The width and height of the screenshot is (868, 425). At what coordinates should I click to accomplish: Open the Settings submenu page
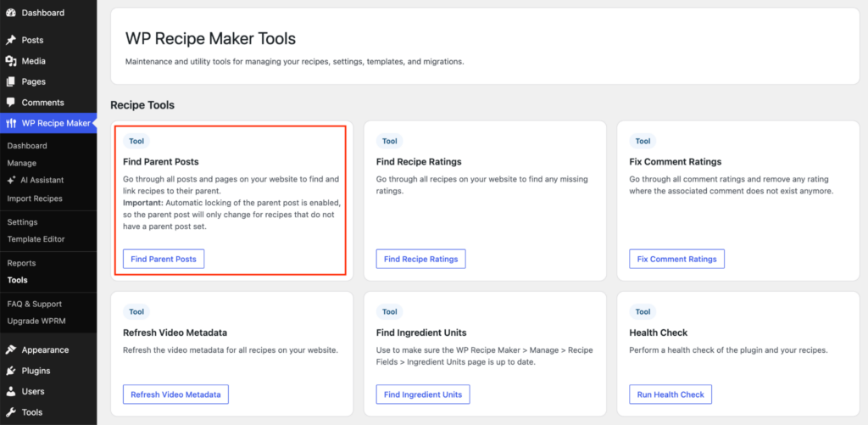coord(22,222)
